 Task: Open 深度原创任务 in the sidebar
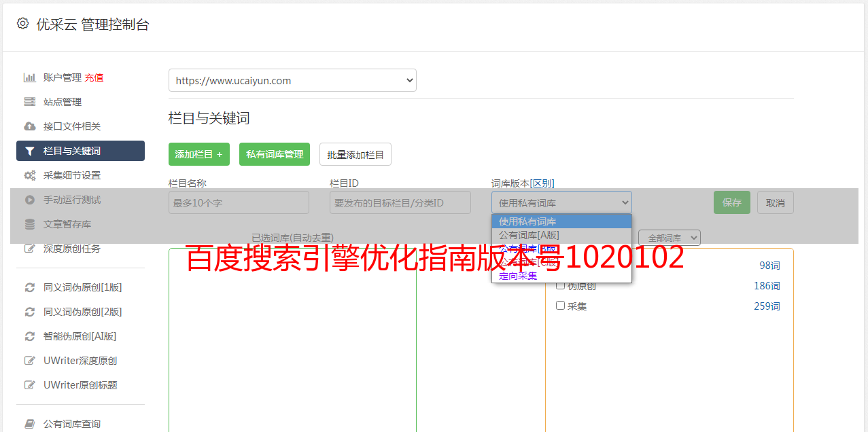coord(72,249)
